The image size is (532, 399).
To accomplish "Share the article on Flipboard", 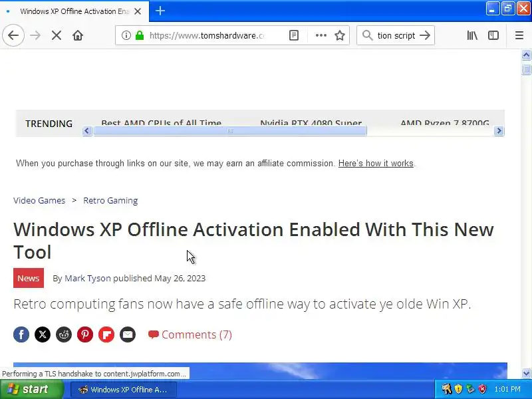I will tap(106, 334).
